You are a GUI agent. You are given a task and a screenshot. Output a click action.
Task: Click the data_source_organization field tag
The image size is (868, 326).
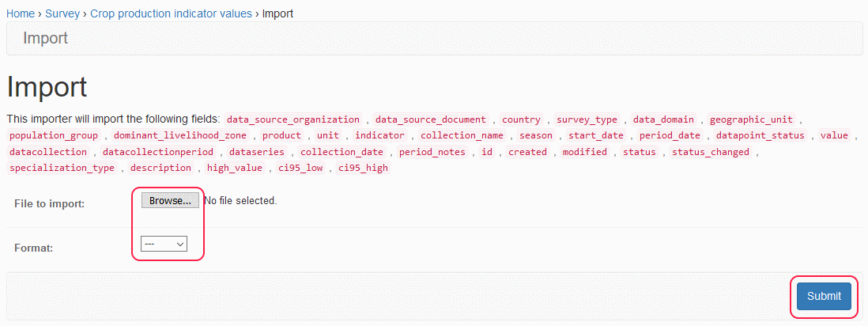(x=292, y=119)
